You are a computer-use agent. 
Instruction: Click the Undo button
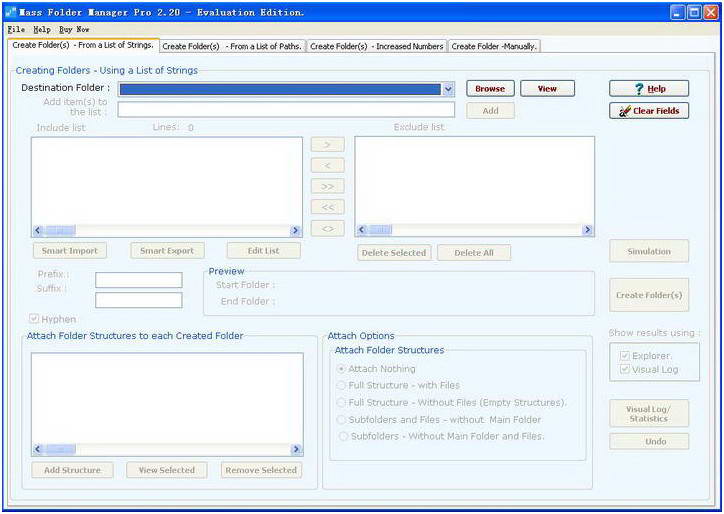649,441
